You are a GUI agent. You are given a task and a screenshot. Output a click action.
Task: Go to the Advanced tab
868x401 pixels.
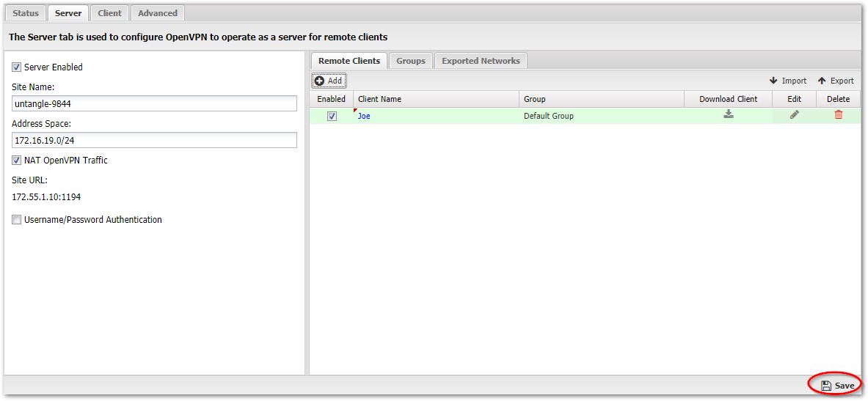pos(158,13)
